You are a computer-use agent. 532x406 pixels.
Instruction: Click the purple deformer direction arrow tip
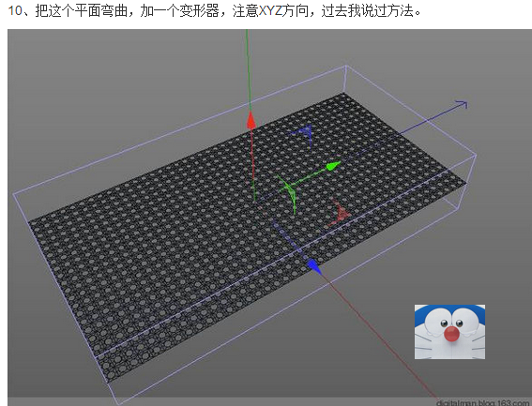click(463, 104)
